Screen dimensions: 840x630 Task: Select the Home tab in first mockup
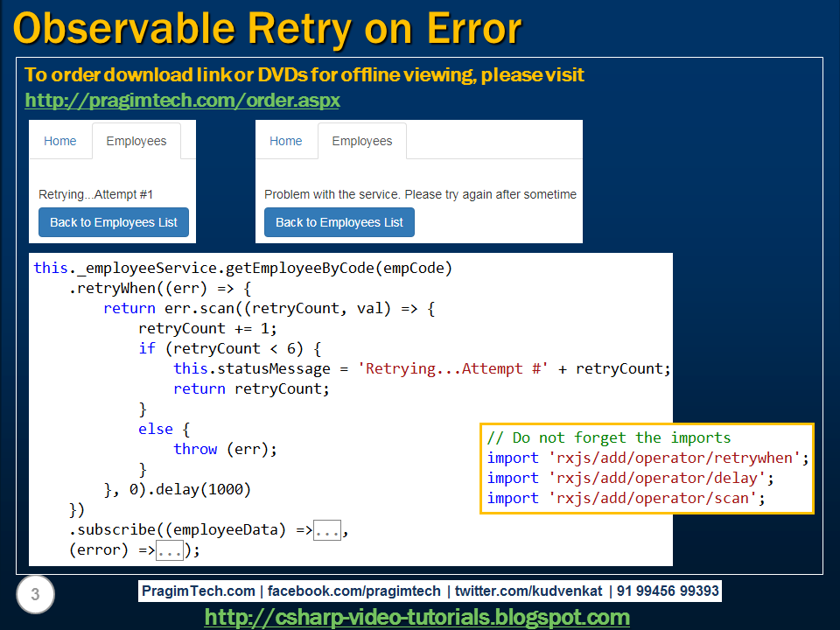(x=59, y=141)
